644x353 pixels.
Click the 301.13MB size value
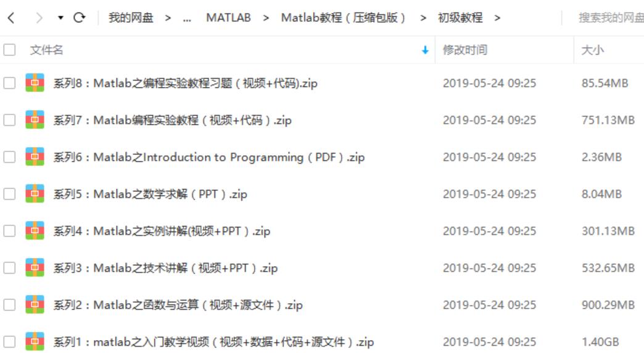click(x=608, y=231)
